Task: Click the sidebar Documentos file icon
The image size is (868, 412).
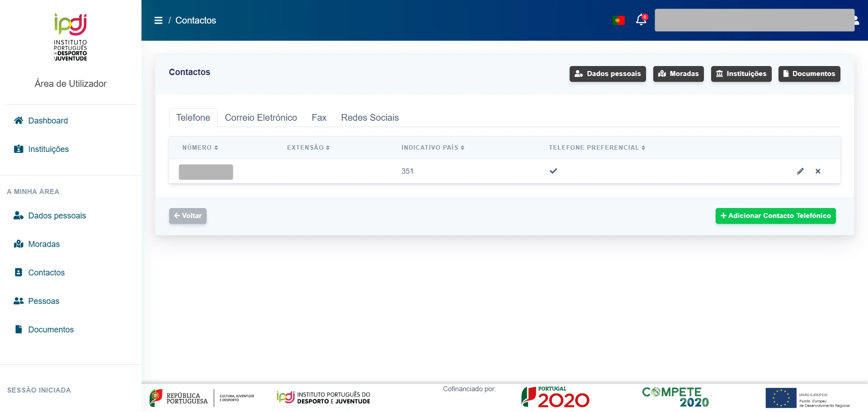Action: 19,329
